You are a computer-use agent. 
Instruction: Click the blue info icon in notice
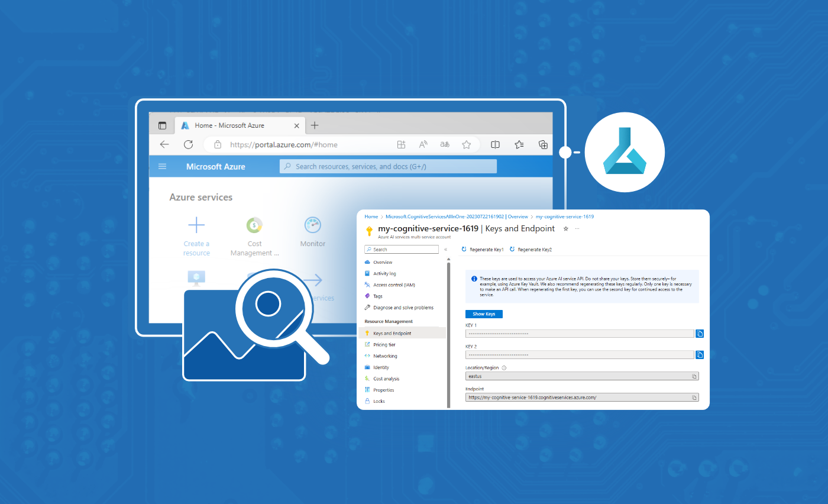[x=474, y=279]
